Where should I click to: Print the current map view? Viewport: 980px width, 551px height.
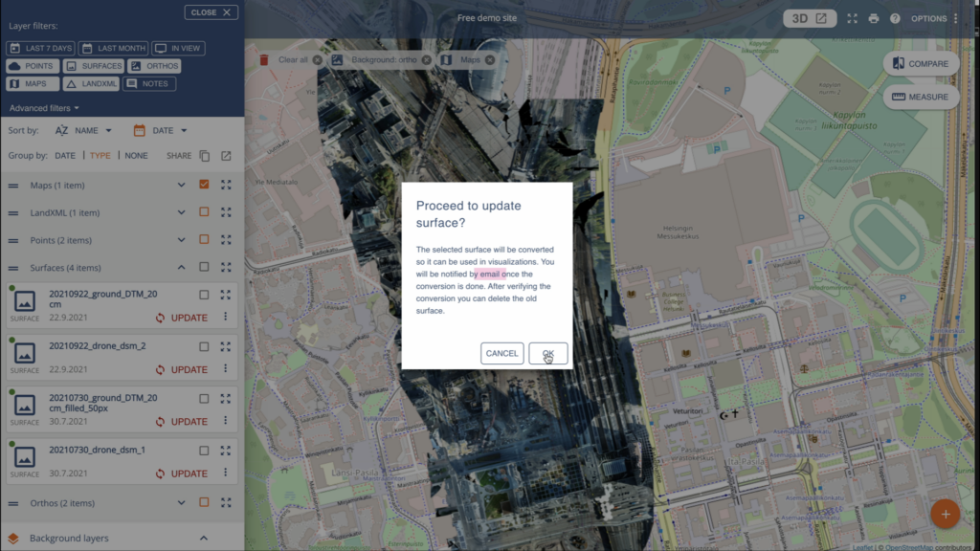coord(874,19)
